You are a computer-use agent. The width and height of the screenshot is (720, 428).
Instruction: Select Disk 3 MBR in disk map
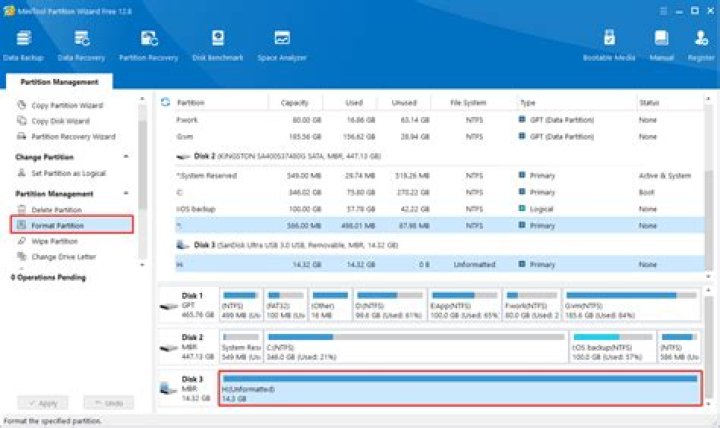coord(188,389)
